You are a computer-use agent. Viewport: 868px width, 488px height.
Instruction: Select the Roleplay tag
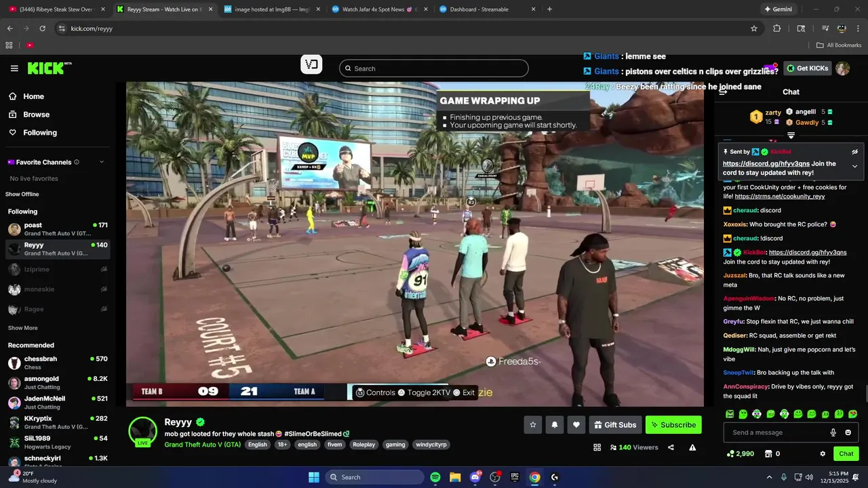tap(363, 445)
